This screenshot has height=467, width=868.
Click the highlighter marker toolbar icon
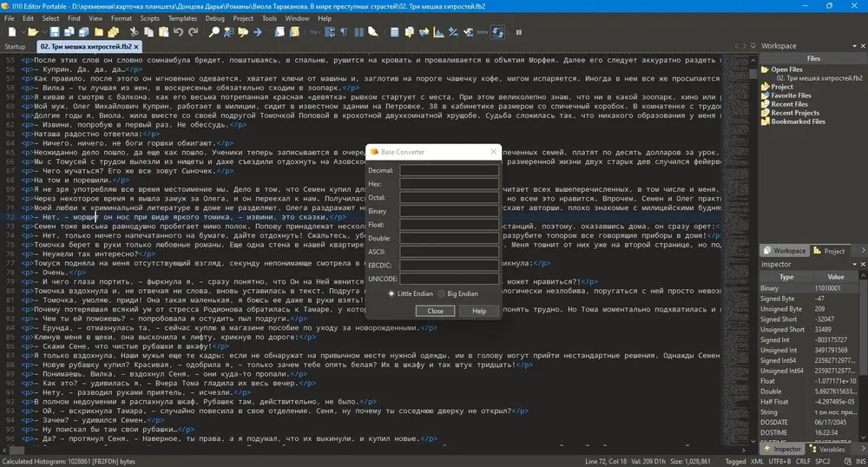tap(373, 32)
